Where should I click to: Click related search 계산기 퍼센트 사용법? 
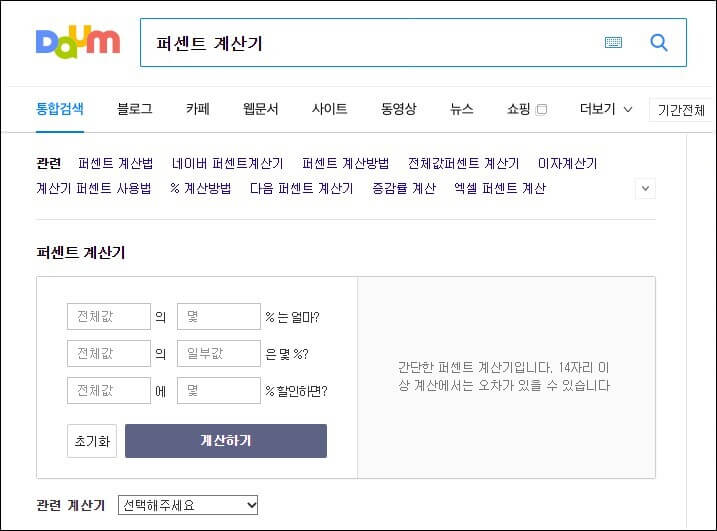[x=94, y=188]
